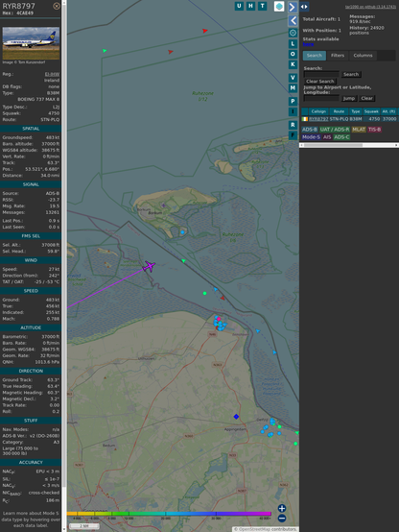Toggle the AIS source filter

click(x=327, y=137)
